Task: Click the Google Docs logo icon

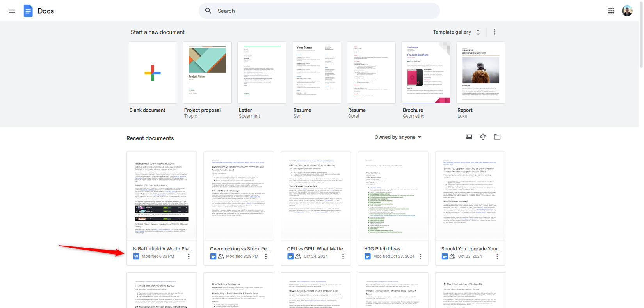Action: click(x=28, y=11)
